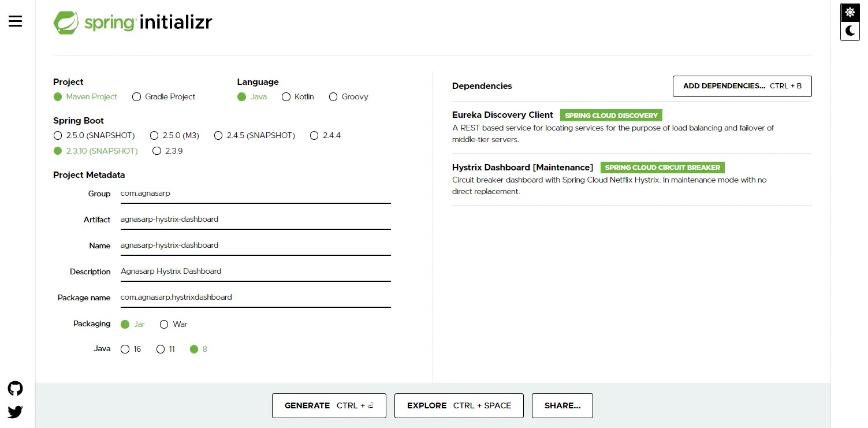The height and width of the screenshot is (428, 868).
Task: Open the Twitter icon link
Action: 16,412
